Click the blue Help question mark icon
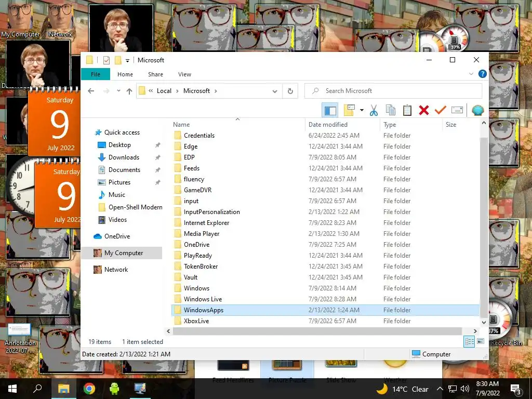 click(x=482, y=74)
